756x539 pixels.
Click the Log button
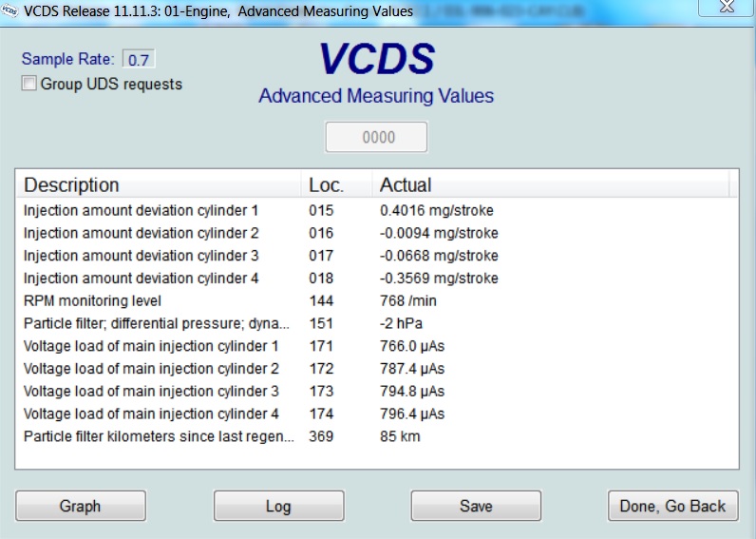click(x=278, y=506)
